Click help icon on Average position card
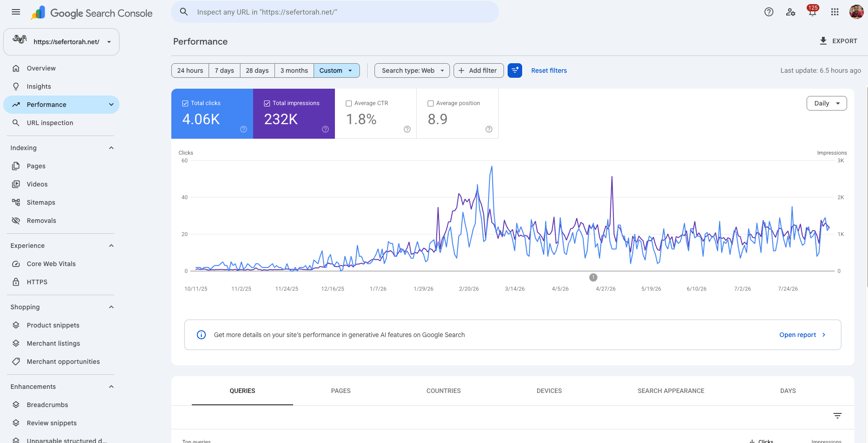868x443 pixels. coord(489,129)
